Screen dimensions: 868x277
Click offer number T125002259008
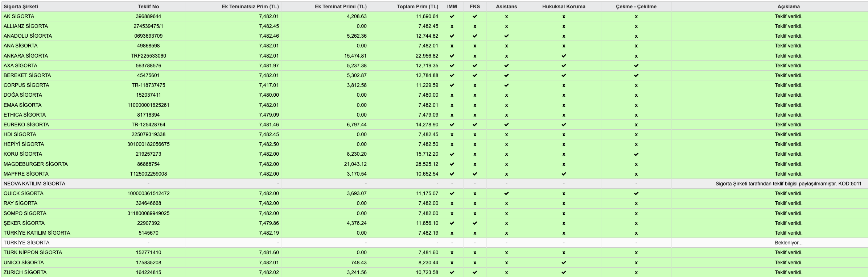[148, 174]
